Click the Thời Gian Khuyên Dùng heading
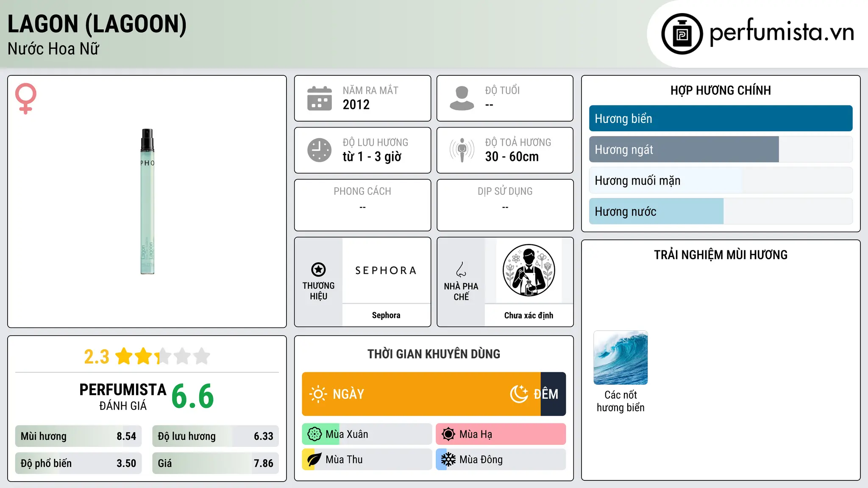 [x=434, y=354]
